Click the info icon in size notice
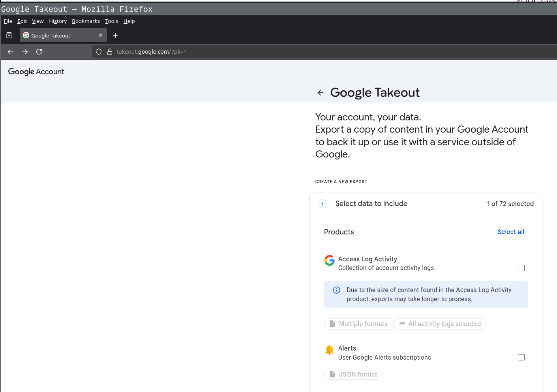 [x=336, y=290]
